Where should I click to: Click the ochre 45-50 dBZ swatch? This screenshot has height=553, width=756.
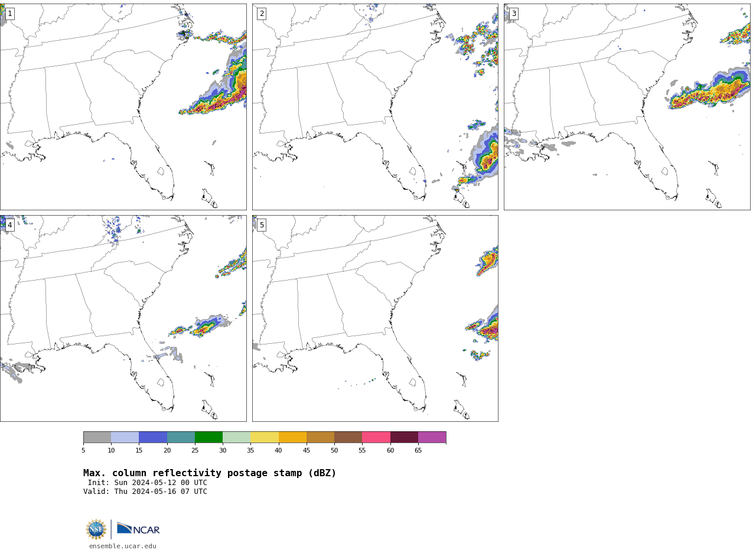coord(320,437)
